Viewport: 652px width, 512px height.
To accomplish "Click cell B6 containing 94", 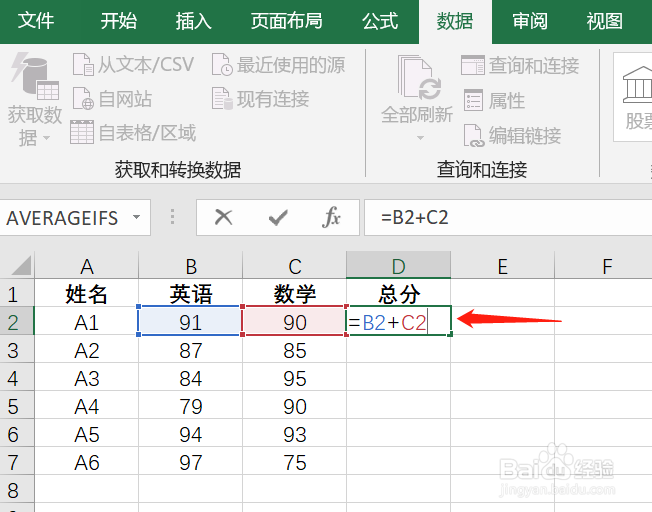I will [x=190, y=434].
